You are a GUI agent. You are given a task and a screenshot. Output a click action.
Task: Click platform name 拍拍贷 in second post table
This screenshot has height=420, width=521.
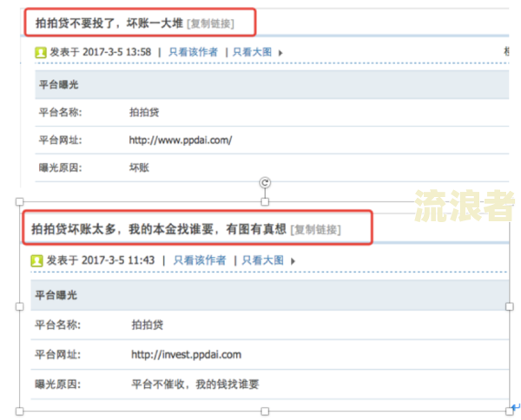pos(148,325)
